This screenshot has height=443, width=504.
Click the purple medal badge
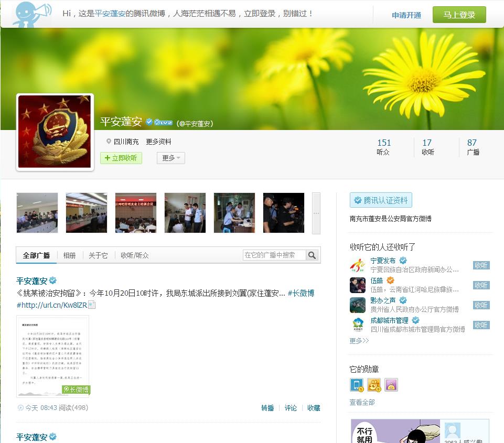[x=391, y=385]
